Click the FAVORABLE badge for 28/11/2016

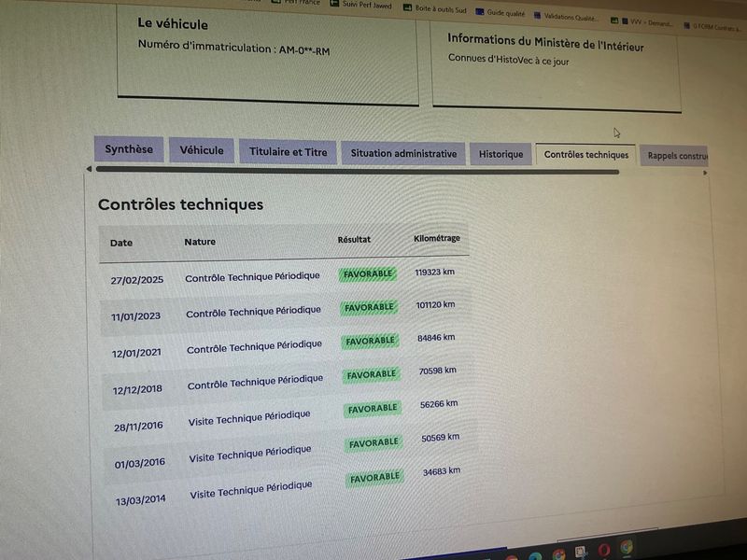pyautogui.click(x=372, y=409)
